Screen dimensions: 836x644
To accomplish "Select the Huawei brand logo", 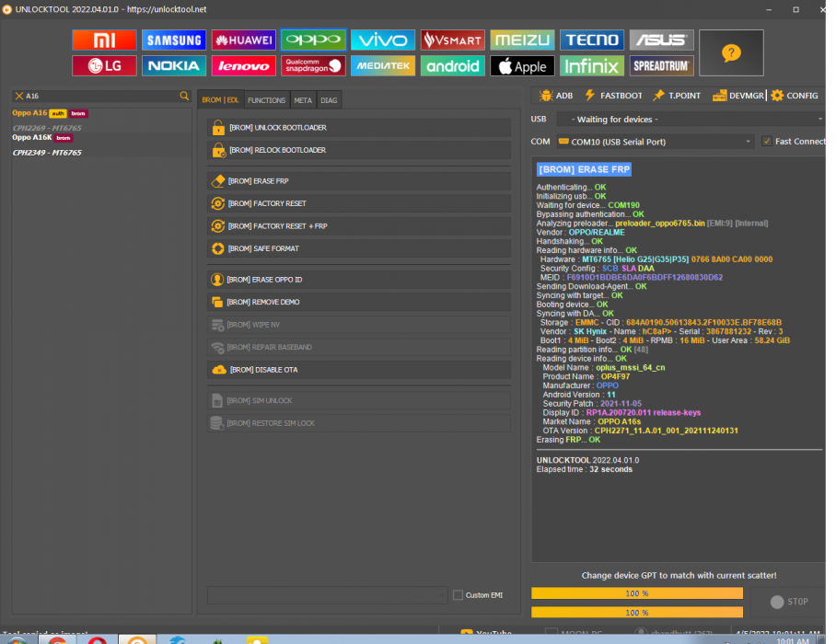I will point(244,40).
